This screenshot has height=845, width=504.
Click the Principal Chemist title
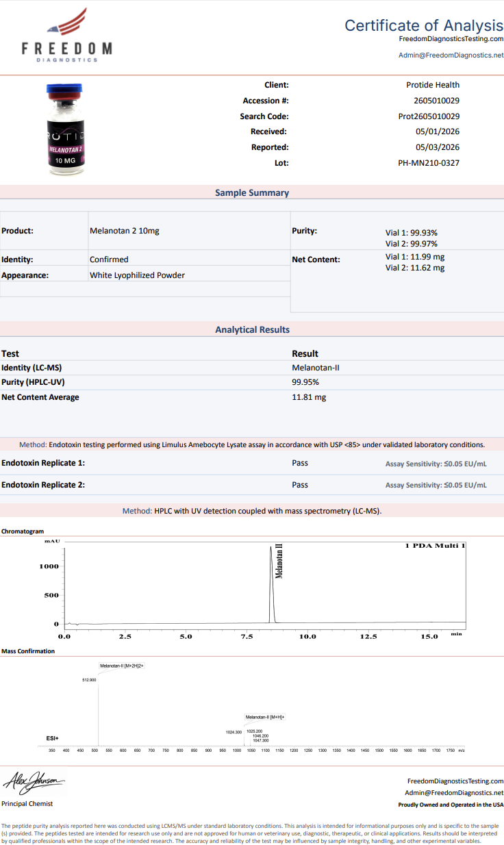(x=27, y=804)
